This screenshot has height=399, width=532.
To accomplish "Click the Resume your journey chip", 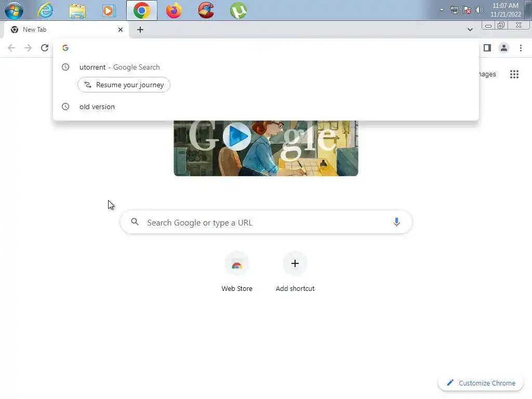I will [124, 85].
